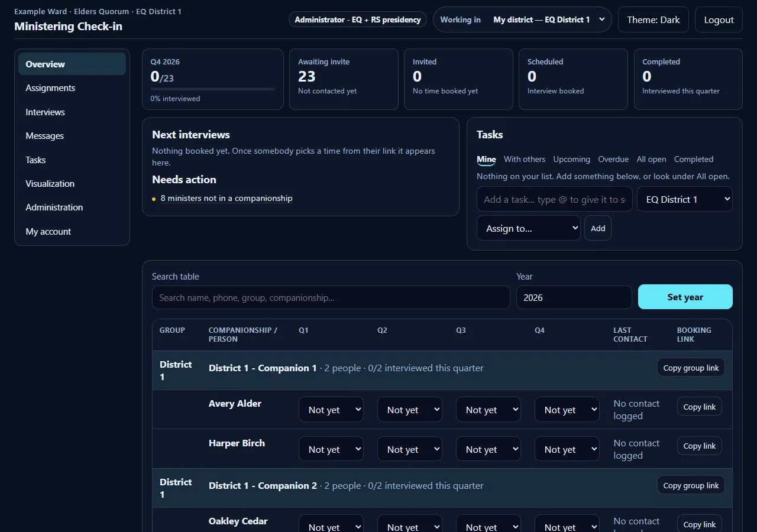The image size is (757, 532).
Task: Click the Harper Birch name
Action: pos(237,443)
